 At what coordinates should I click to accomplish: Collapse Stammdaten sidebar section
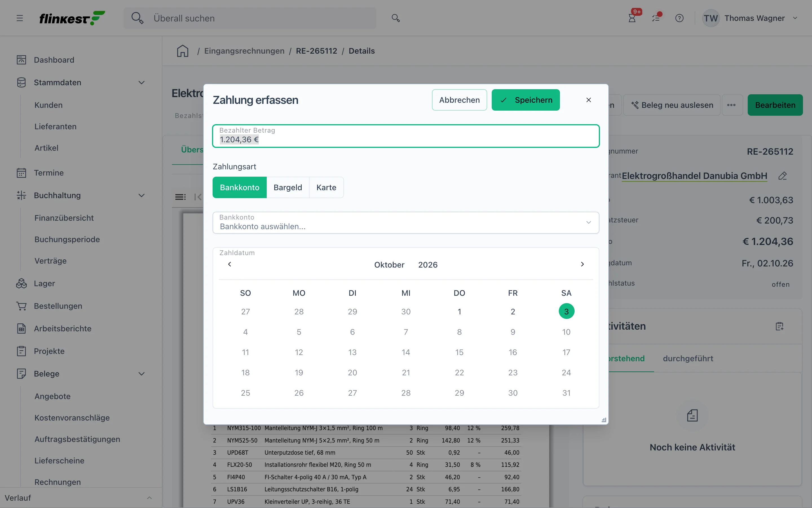[x=142, y=83]
